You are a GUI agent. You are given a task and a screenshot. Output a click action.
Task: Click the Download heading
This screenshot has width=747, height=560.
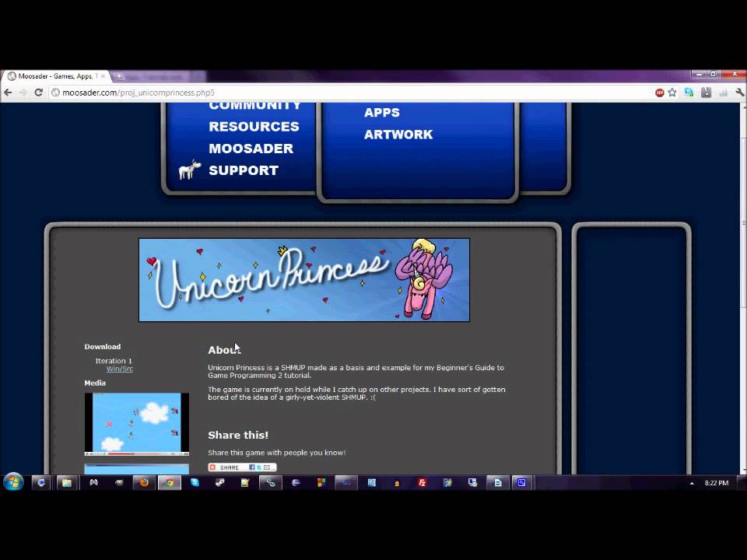[x=103, y=347]
